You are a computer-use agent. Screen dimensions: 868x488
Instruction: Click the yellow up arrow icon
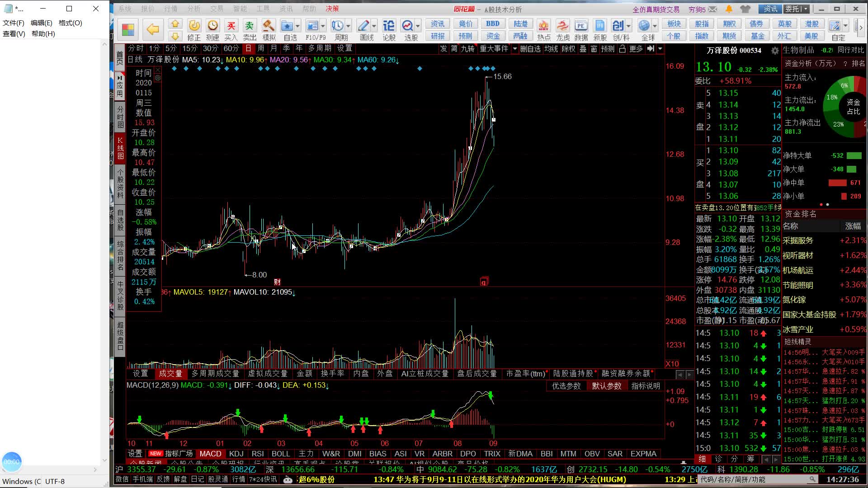pyautogui.click(x=175, y=24)
